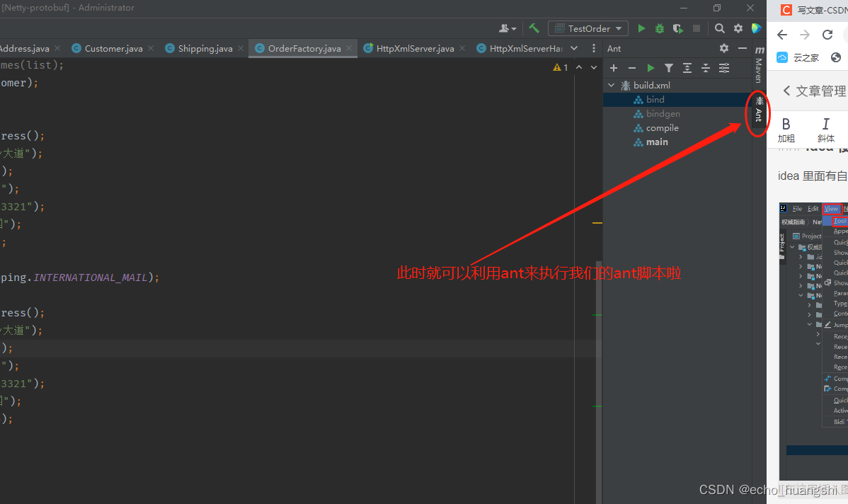Click the colorful plugin icon in the IDE toolbar
The height and width of the screenshot is (504, 848).
click(x=756, y=28)
